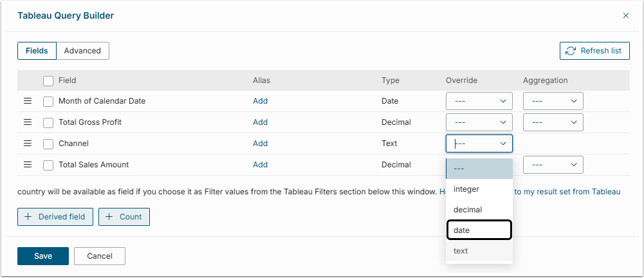Add a Derived field
The image size is (644, 278).
[x=55, y=217]
